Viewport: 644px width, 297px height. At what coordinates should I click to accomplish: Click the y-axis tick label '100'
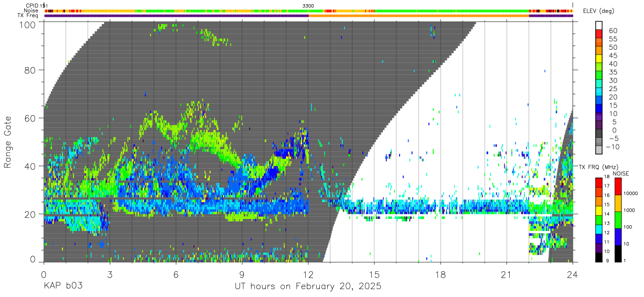tap(26, 25)
